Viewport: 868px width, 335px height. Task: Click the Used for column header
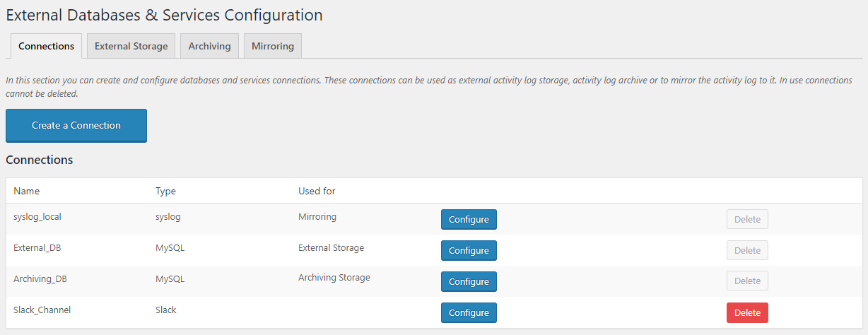pos(317,191)
